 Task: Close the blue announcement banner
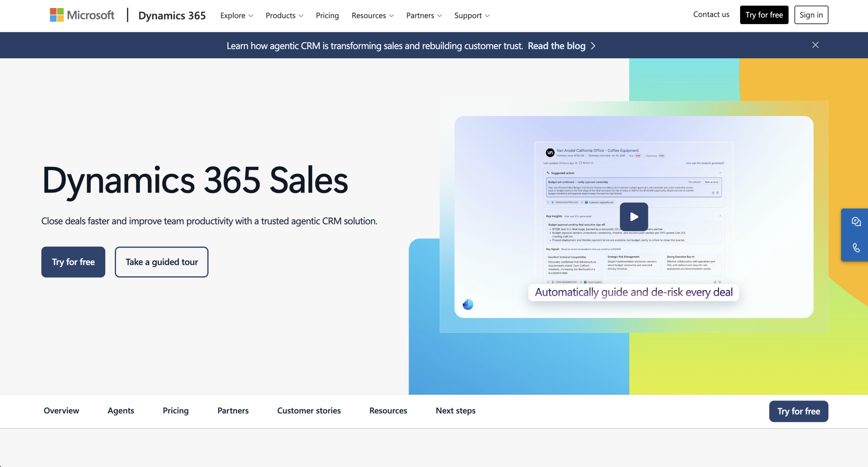[815, 45]
